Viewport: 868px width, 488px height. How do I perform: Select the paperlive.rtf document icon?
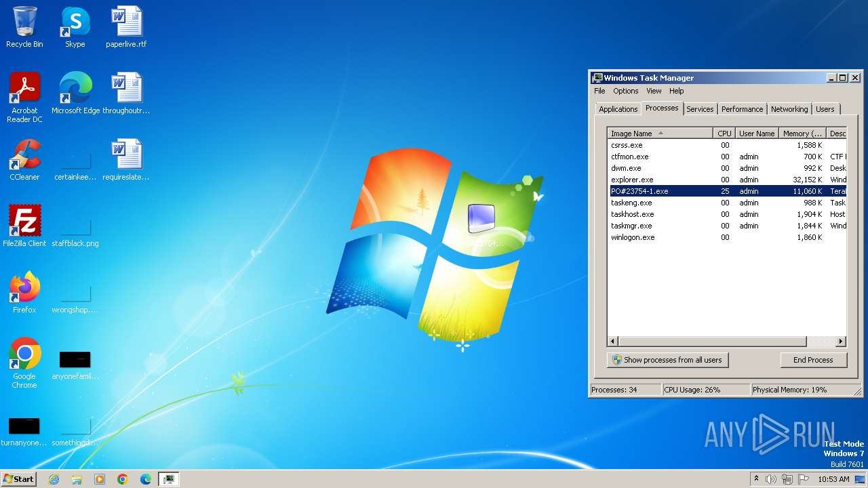click(x=126, y=27)
